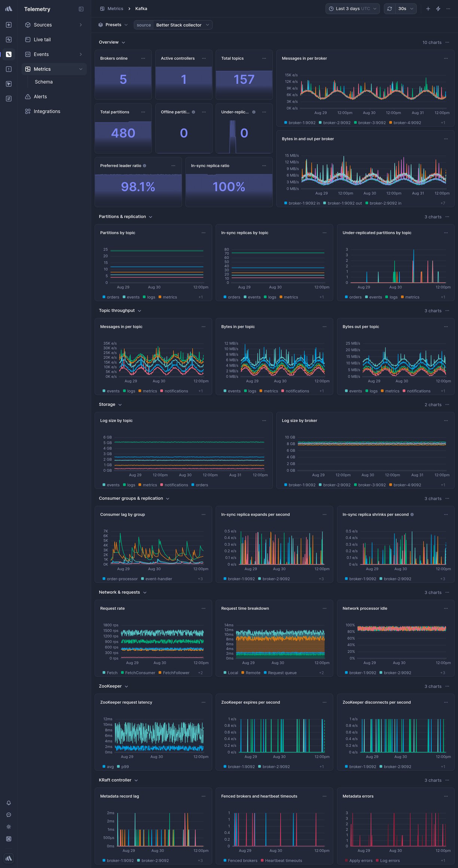The image size is (458, 868).
Task: Open Live tail in the sidebar
Action: [54, 39]
